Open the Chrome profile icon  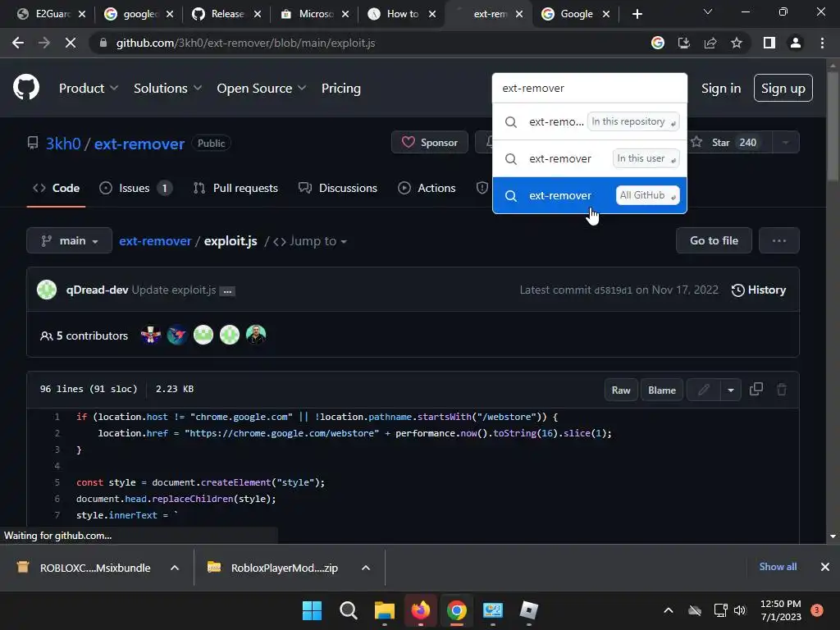click(796, 43)
